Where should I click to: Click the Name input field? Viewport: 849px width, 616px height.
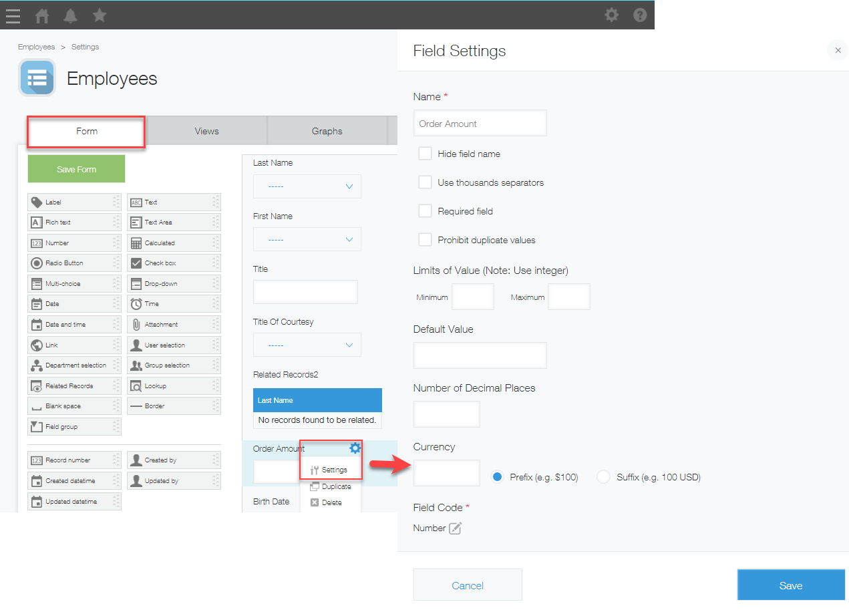(480, 123)
